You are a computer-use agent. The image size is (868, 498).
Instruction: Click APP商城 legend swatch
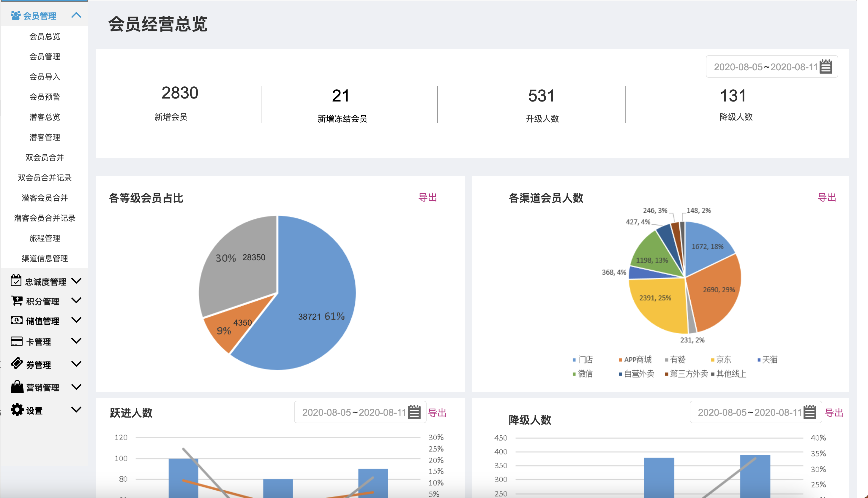(620, 360)
